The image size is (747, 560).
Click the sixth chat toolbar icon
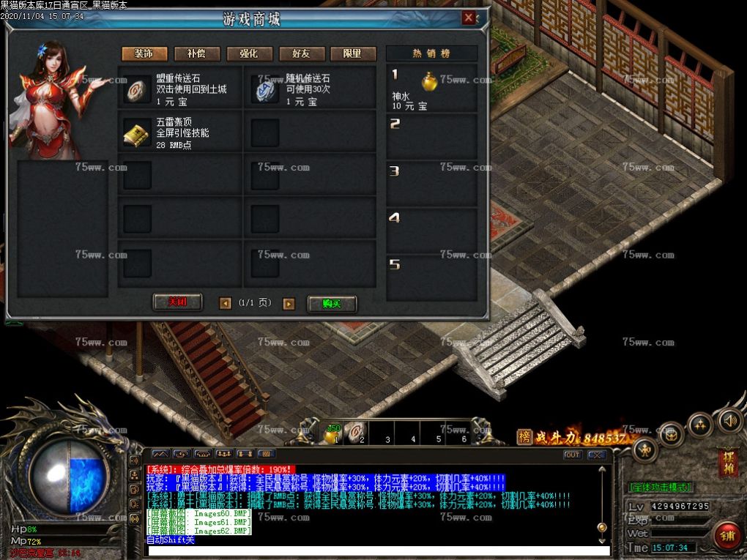(x=266, y=454)
